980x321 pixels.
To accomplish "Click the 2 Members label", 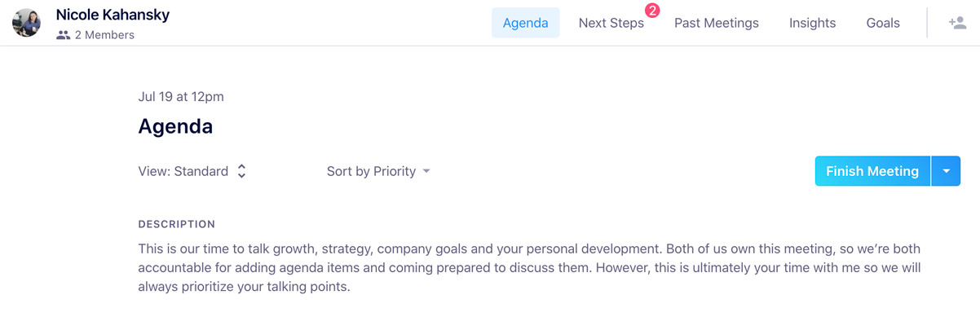I will point(104,35).
